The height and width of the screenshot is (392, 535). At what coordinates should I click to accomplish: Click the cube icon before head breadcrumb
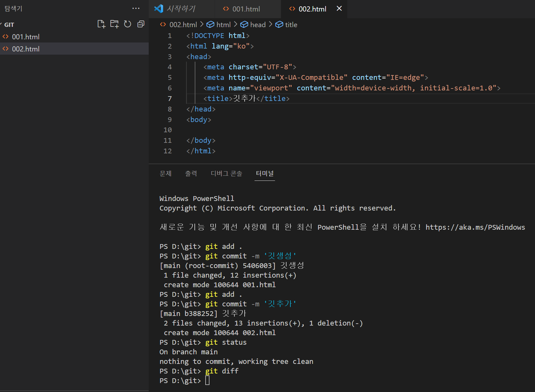point(244,25)
